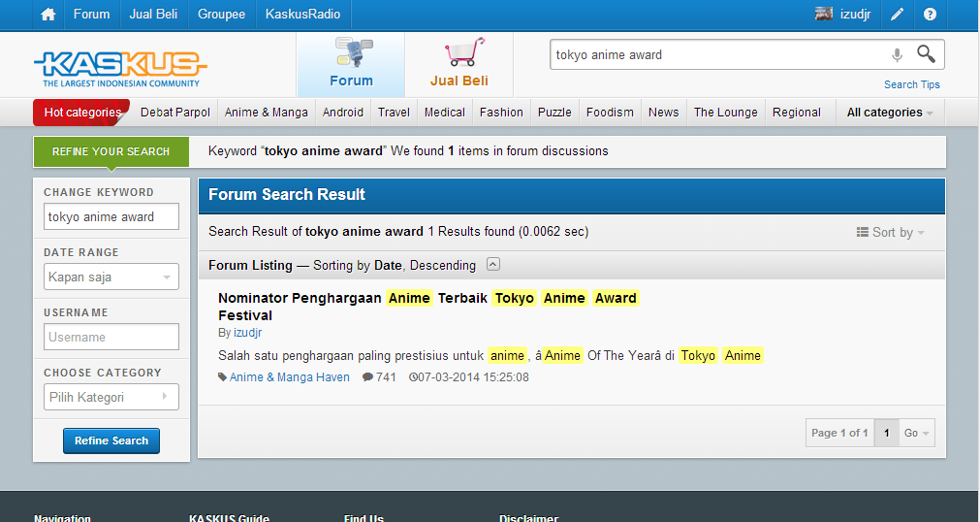Focus the Change Keyword field

pyautogui.click(x=111, y=216)
